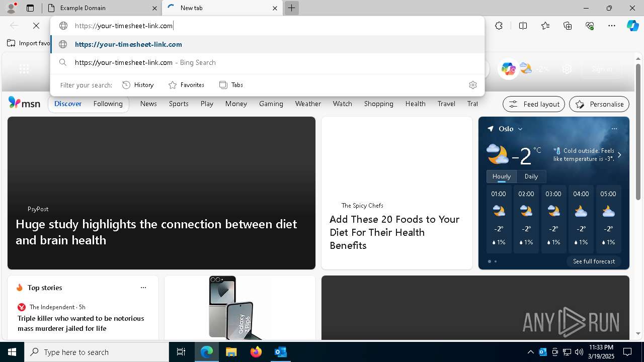Open the Shopping category

pos(378,104)
